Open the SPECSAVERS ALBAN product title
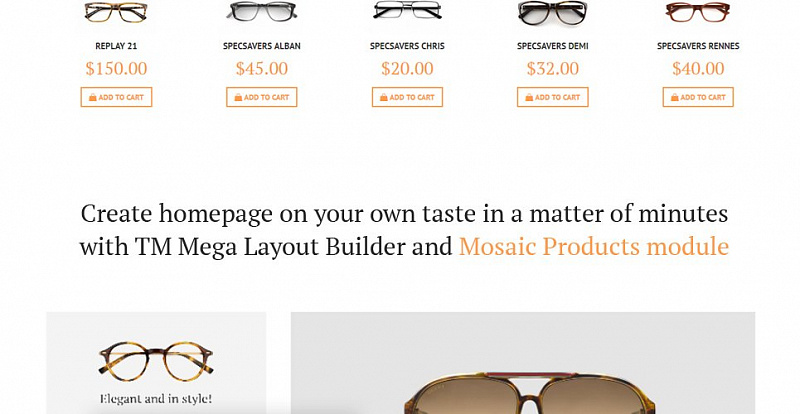800x414 pixels. 262,46
